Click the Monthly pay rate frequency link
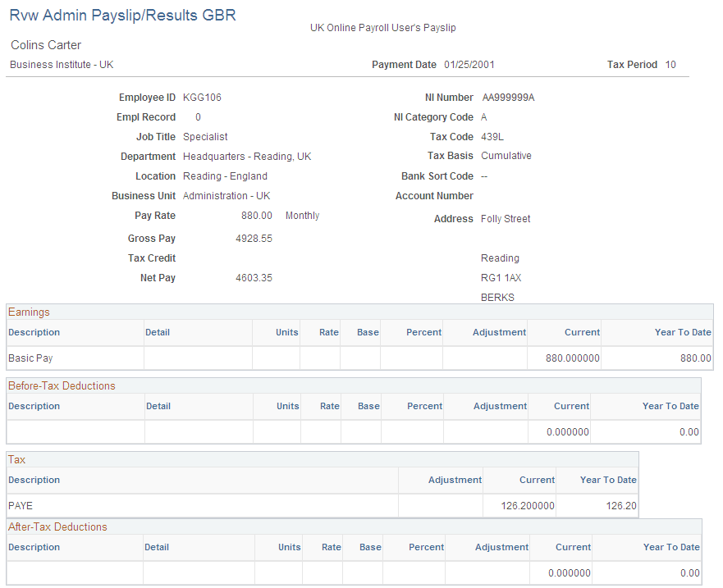This screenshot has width=723, height=588. coord(302,215)
